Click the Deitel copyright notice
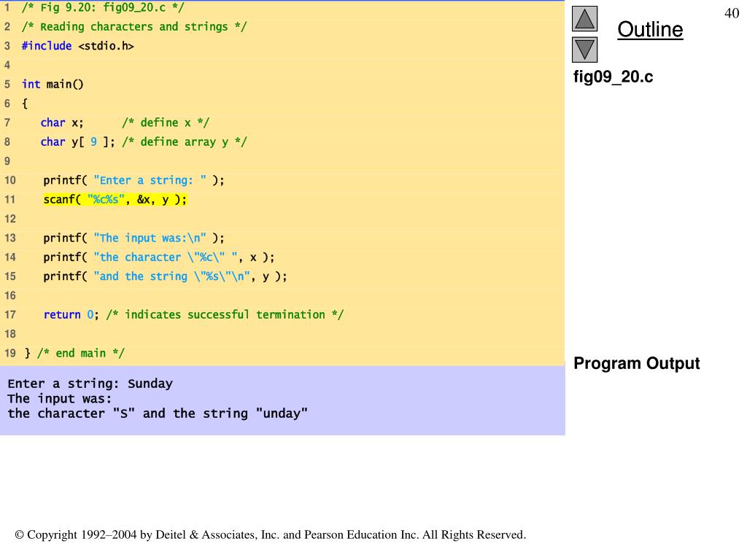 click(x=271, y=534)
